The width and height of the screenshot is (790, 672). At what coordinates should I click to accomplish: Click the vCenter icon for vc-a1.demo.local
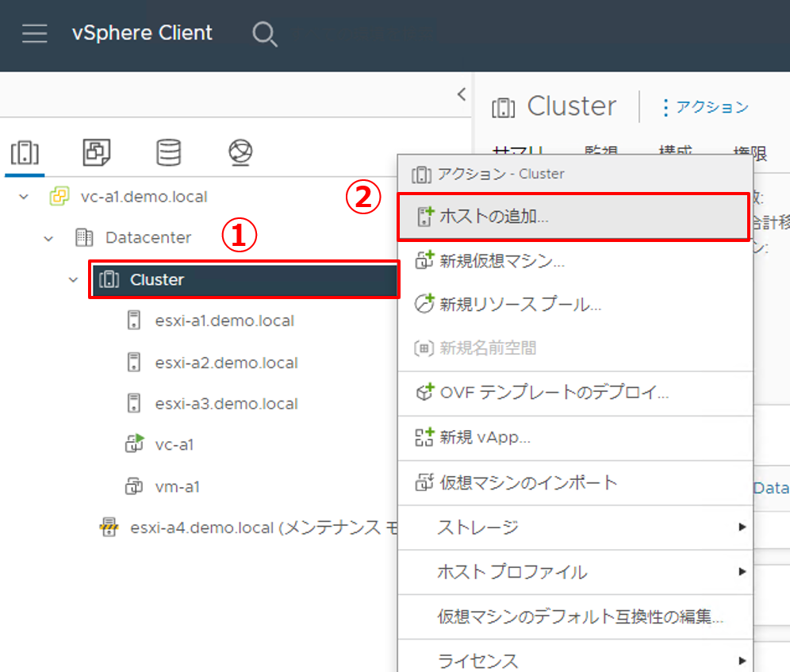coord(59,196)
